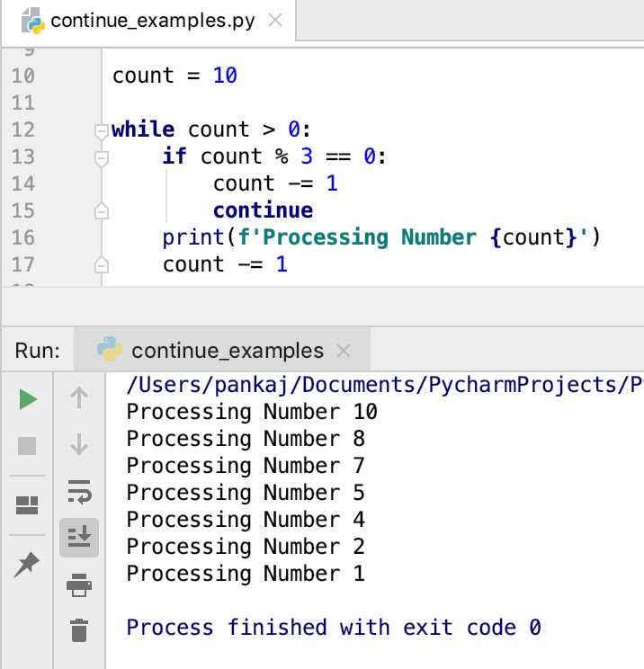Close the continue_examples run tab
Viewport: 644px width, 669px height.
343,351
